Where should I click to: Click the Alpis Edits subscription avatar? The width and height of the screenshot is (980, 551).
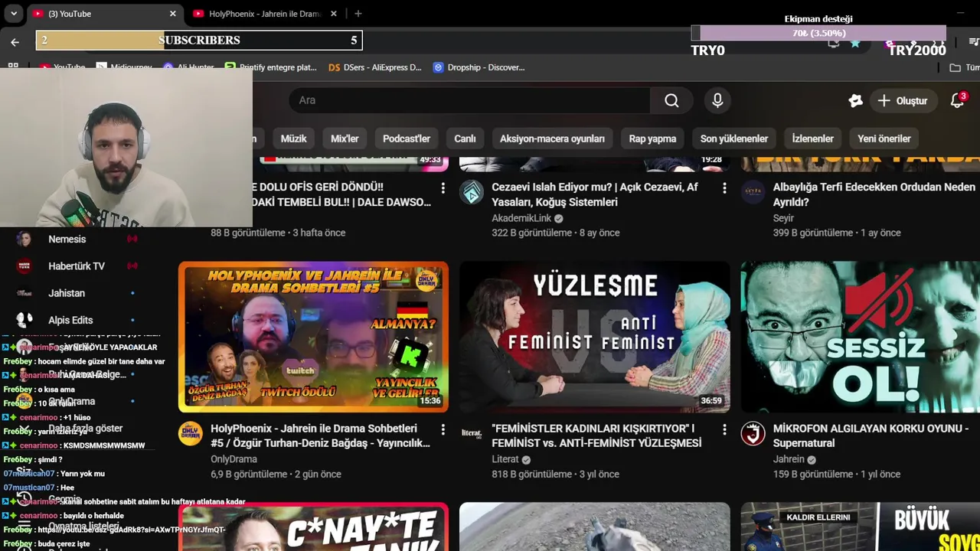(x=24, y=320)
